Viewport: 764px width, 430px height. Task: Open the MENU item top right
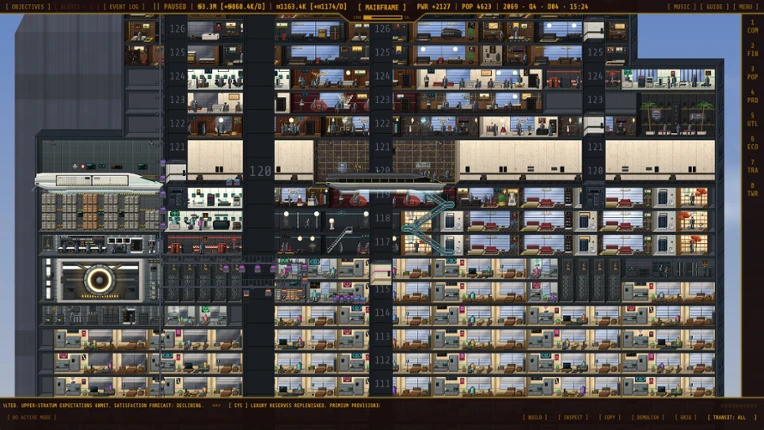pos(745,7)
